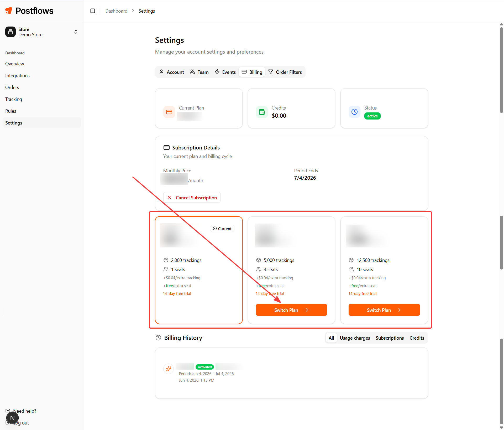504x430 pixels.
Task: Open the Orders page
Action: pos(12,87)
